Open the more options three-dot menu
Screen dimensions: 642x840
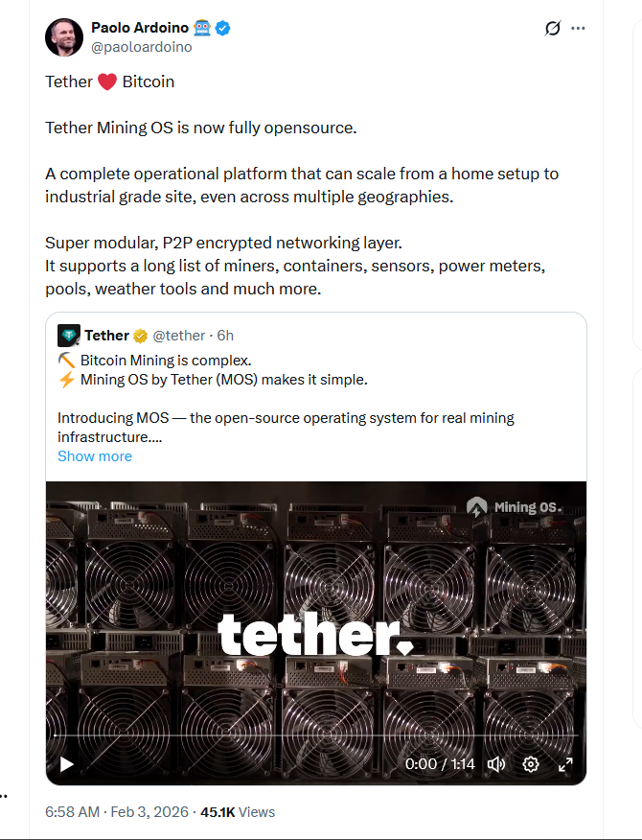(578, 28)
